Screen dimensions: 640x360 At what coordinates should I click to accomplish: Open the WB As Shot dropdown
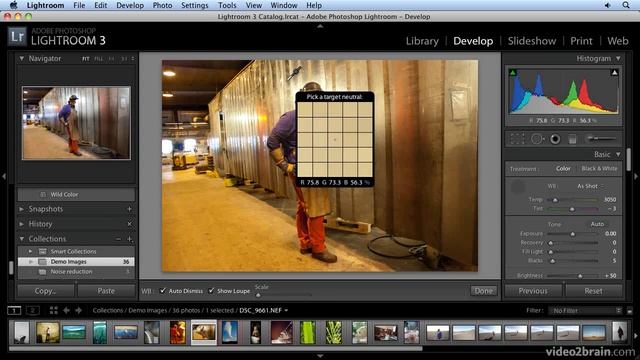click(x=590, y=186)
